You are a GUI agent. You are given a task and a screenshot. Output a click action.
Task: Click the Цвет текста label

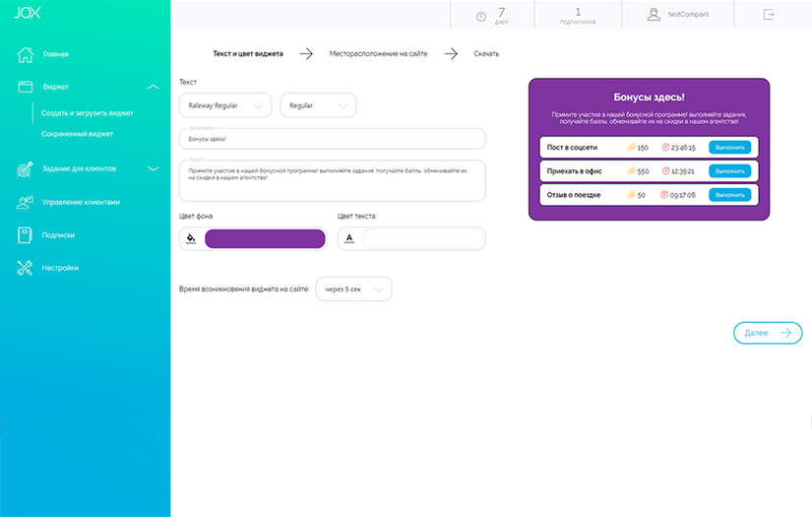coord(356,216)
